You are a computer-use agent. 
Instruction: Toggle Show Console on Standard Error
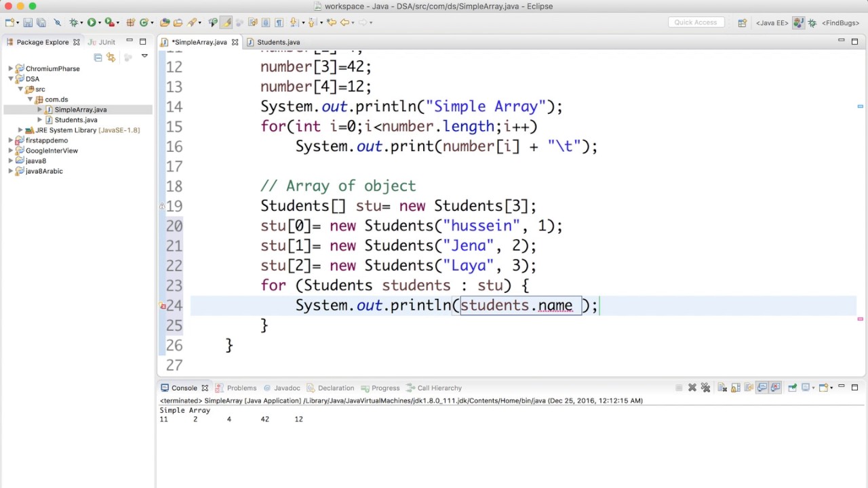tap(775, 388)
